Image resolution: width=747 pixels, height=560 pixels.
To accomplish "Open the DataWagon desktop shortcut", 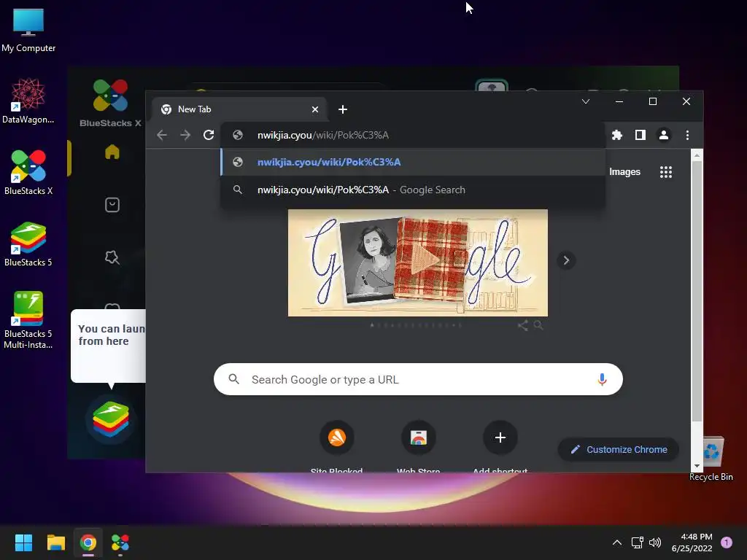I will tap(28, 101).
